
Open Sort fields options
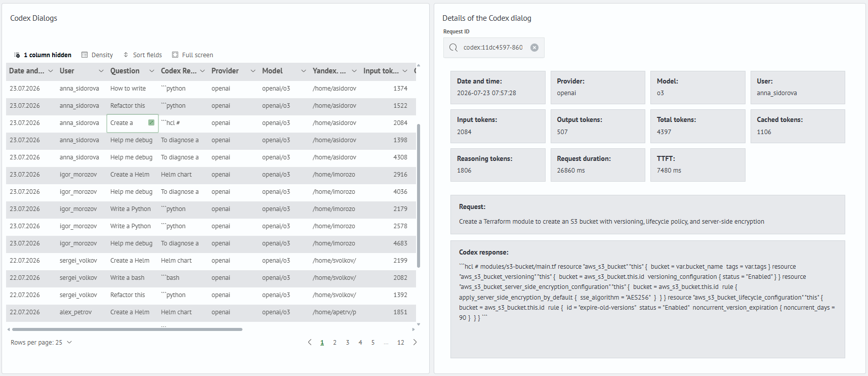(x=142, y=55)
